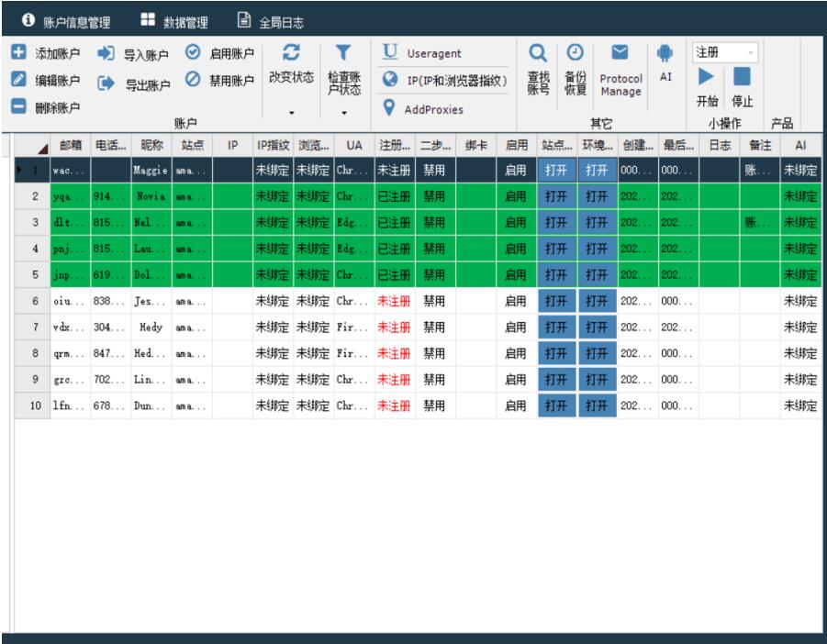Expand the 改变状态 dropdown arrow
The image size is (827, 644).
(292, 114)
